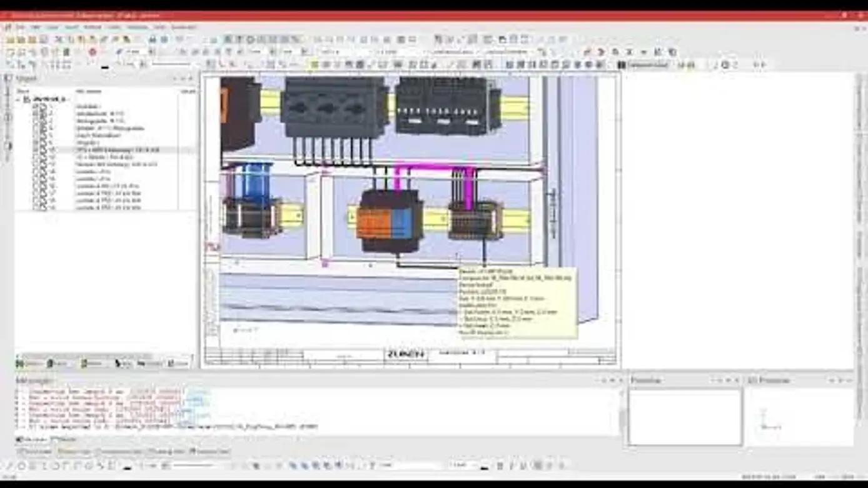Click the scissors cut icon in the toolbar
Image resolution: width=868 pixels, height=488 pixels.
tap(59, 40)
